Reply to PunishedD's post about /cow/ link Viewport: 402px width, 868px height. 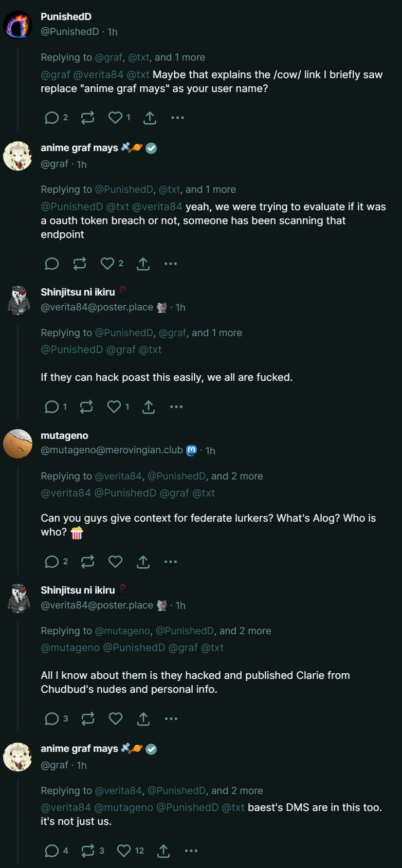(x=52, y=118)
